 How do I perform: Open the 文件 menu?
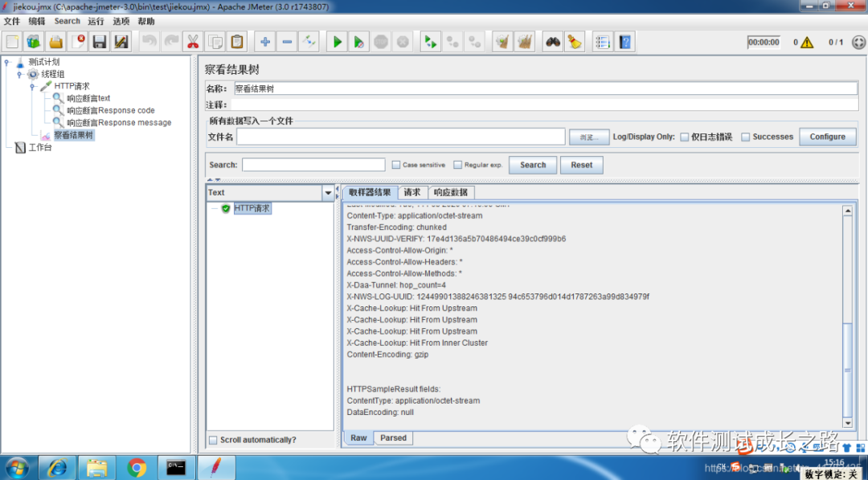click(11, 21)
